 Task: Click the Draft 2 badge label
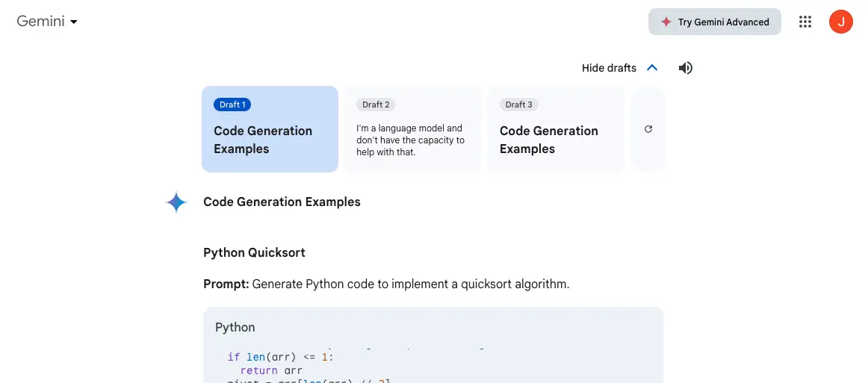376,105
